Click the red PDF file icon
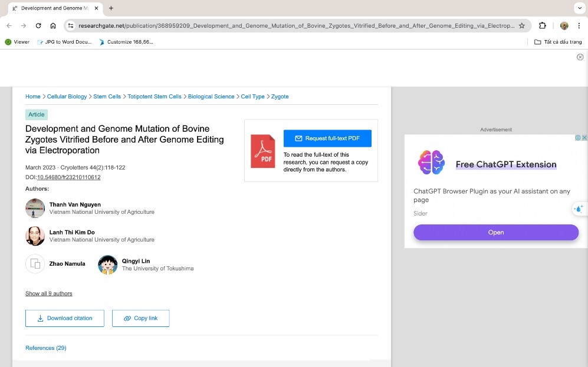 coord(263,151)
